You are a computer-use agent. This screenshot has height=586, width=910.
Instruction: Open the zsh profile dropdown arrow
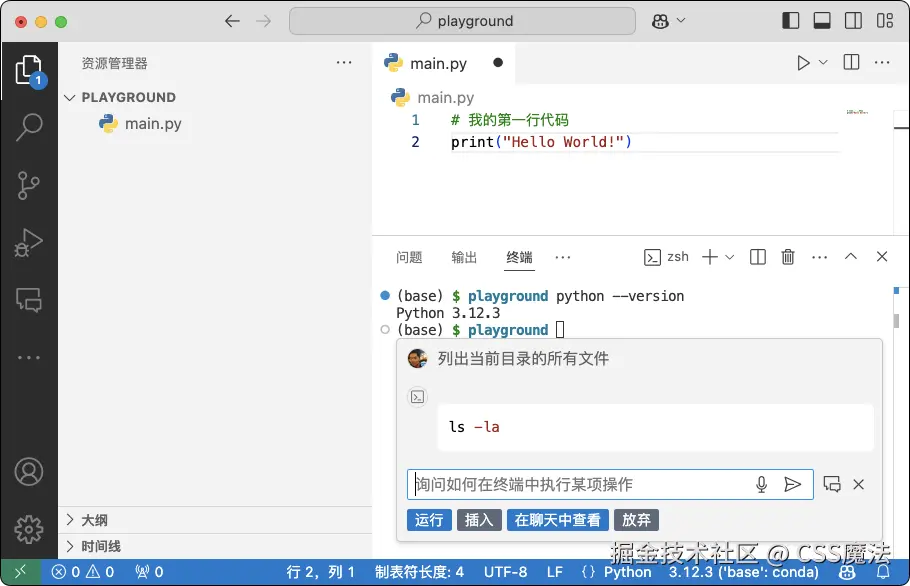pos(730,256)
